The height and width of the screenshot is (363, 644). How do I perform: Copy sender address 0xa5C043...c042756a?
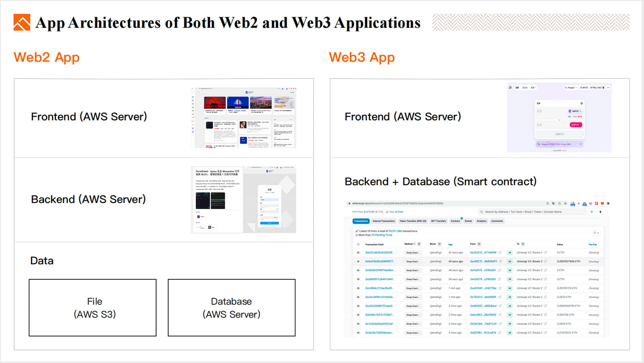coord(500,288)
